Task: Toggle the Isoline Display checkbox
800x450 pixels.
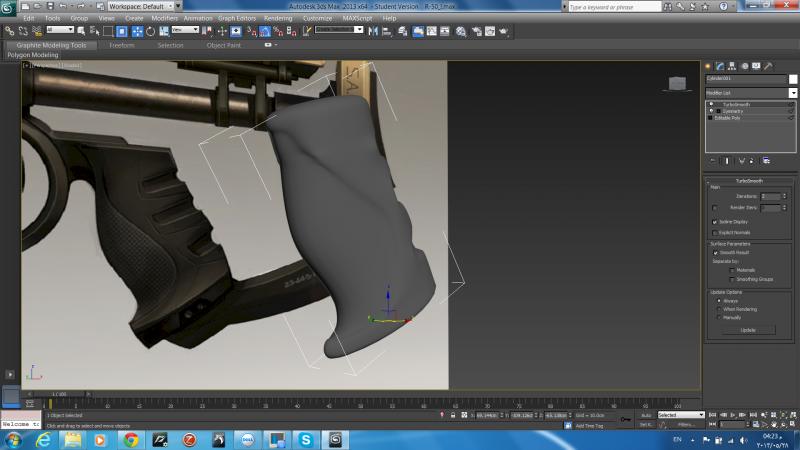Action: (x=715, y=222)
